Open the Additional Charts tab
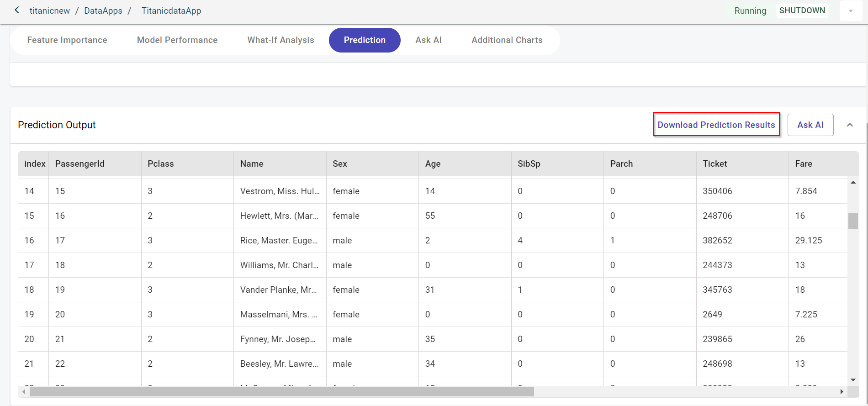 (x=507, y=40)
